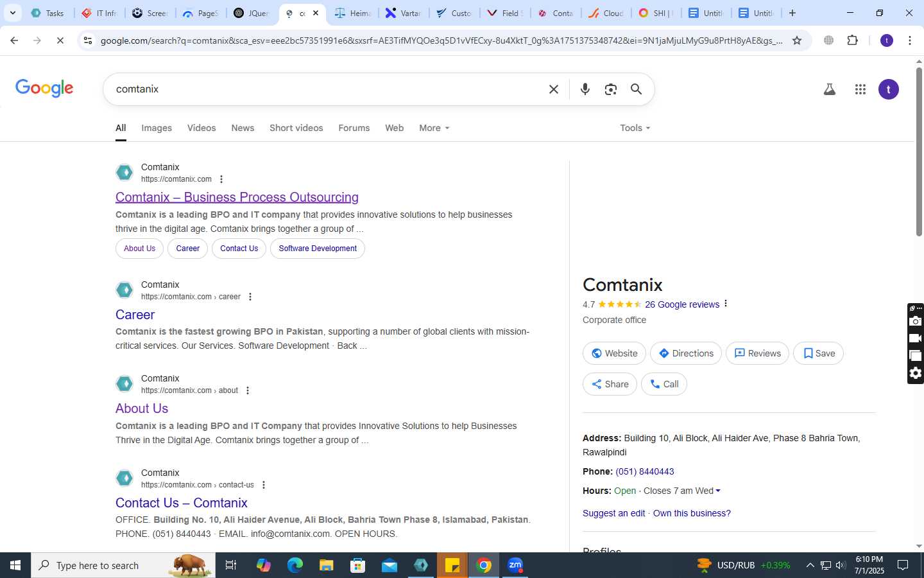
Task: View site information icon in address bar
Action: point(88,40)
